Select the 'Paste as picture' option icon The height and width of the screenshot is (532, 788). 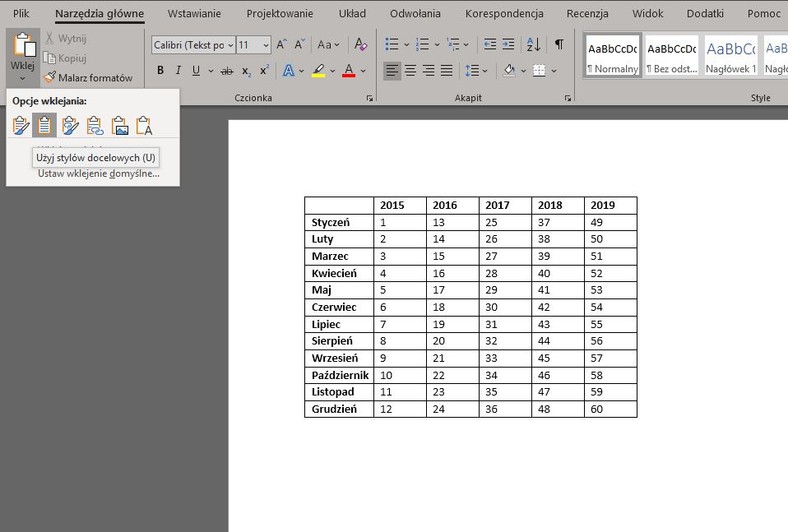pos(120,126)
